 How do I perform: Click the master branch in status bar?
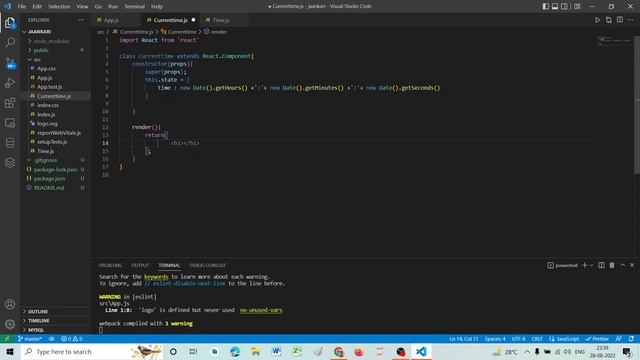(30, 339)
